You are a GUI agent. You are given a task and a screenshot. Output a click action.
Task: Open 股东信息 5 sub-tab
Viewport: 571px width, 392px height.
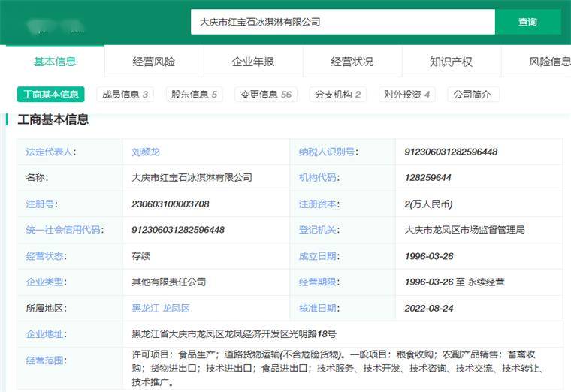(x=194, y=95)
